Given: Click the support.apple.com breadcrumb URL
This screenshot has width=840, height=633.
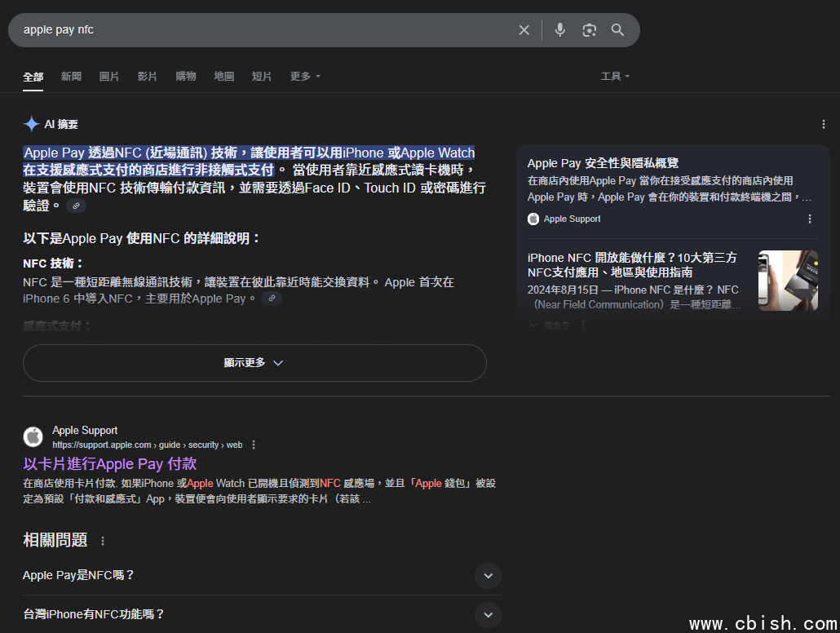Looking at the screenshot, I should click(x=148, y=445).
